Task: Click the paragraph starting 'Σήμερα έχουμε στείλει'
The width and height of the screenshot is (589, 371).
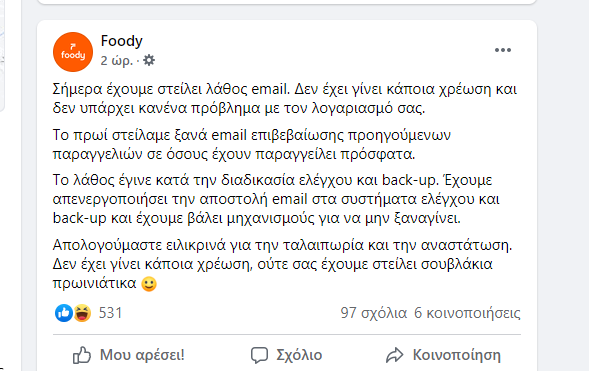Action: 285,98
